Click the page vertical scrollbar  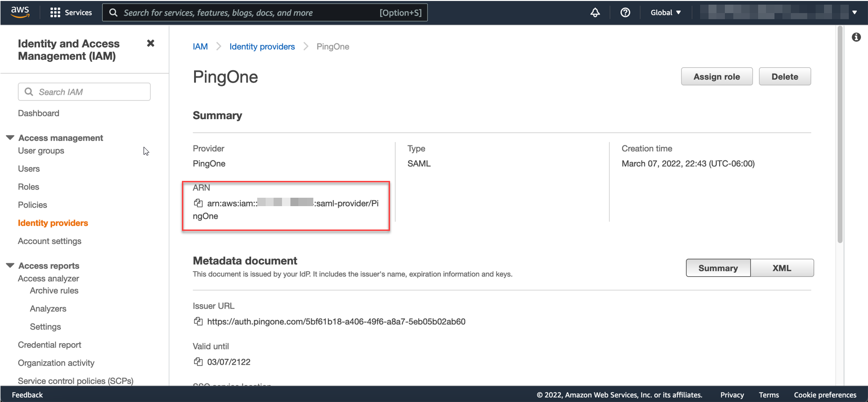[840, 135]
